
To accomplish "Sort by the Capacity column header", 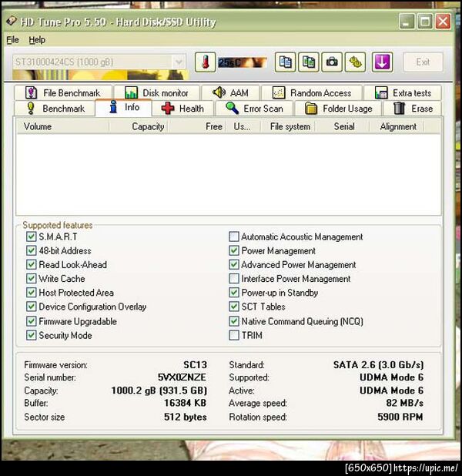I will 139,126.
